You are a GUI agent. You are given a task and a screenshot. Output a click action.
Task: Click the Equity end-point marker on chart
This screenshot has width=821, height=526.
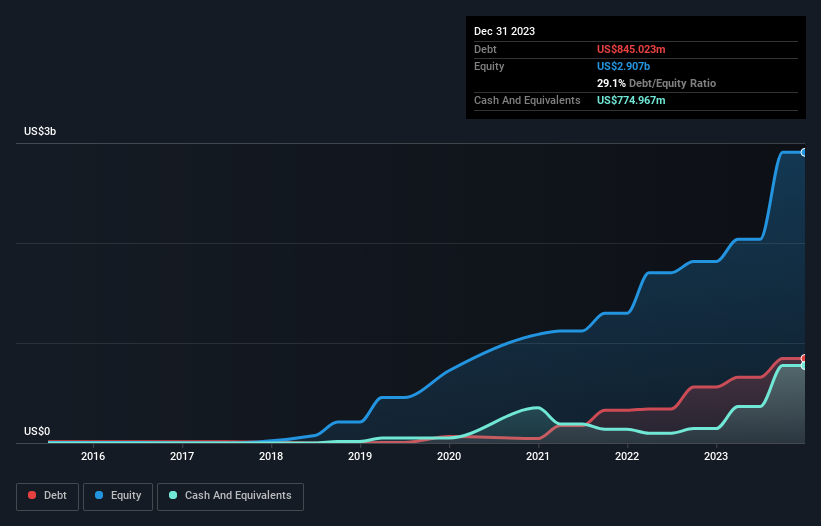pos(804,152)
